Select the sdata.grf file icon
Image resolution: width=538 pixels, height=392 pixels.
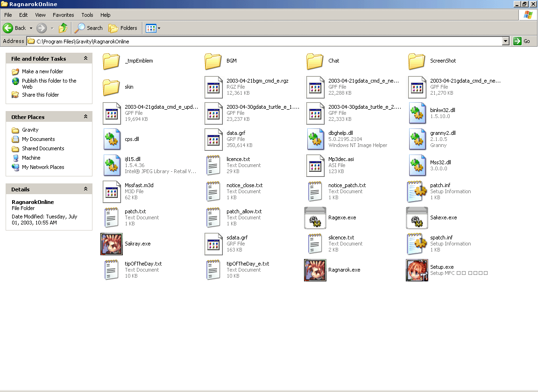point(213,244)
